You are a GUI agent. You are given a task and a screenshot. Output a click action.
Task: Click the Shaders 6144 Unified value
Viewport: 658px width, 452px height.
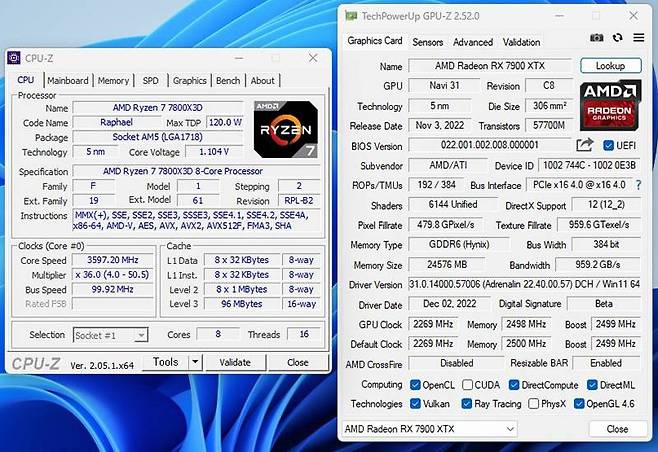tap(453, 205)
